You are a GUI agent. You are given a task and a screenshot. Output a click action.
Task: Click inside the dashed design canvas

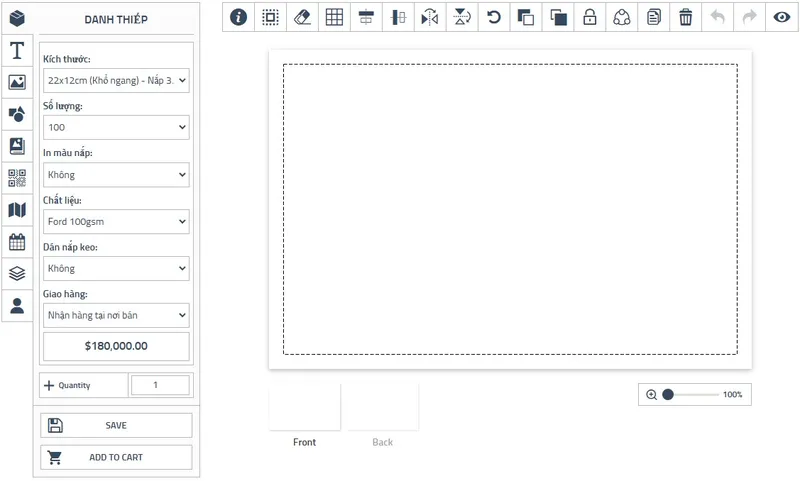[510, 209]
